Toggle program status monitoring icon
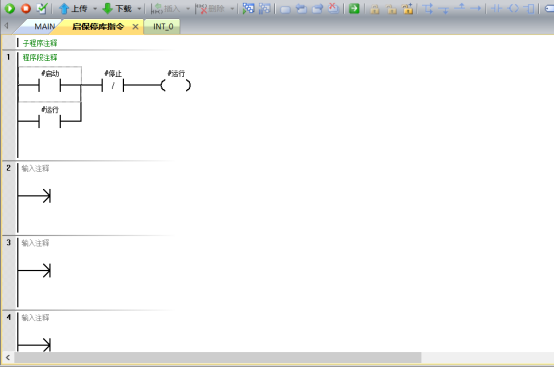The height and width of the screenshot is (367, 554). pos(248,8)
